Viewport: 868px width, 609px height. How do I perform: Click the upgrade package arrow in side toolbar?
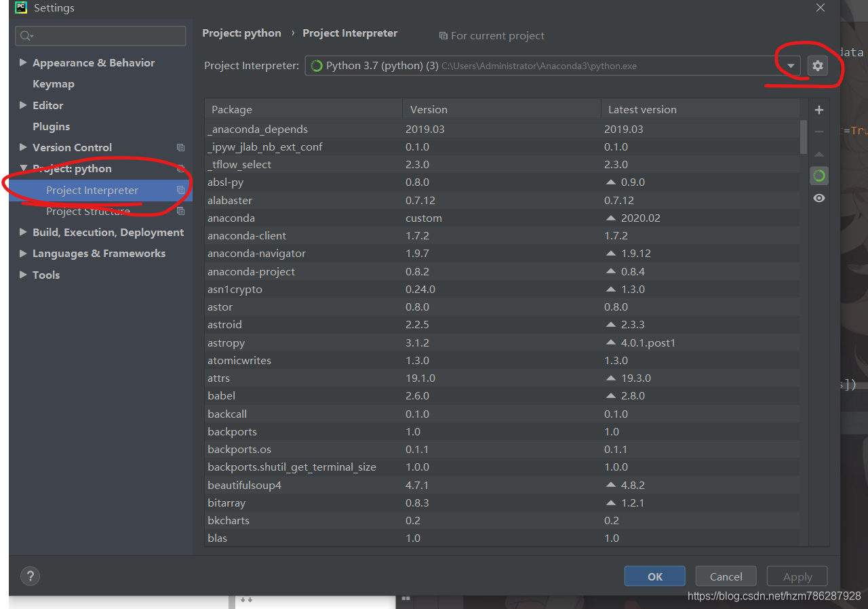819,154
